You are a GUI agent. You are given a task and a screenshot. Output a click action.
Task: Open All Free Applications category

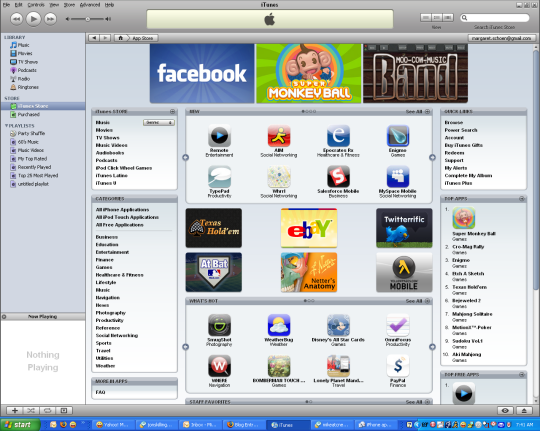[120, 225]
